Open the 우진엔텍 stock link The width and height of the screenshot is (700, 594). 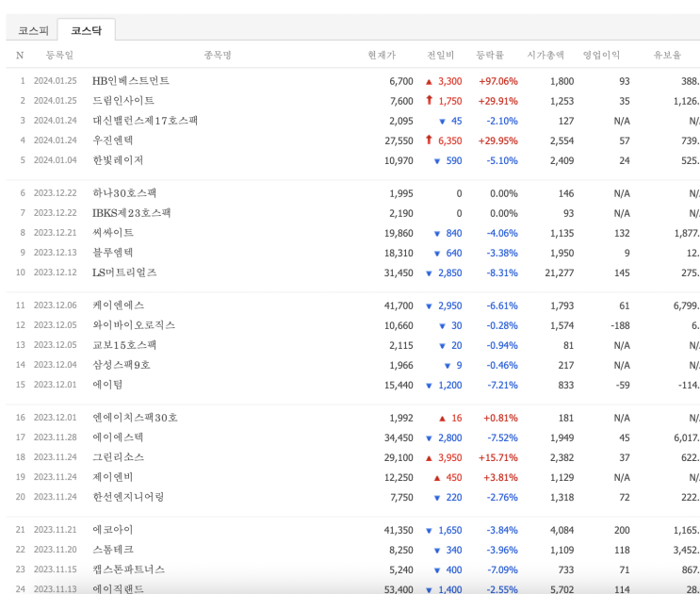[112, 140]
